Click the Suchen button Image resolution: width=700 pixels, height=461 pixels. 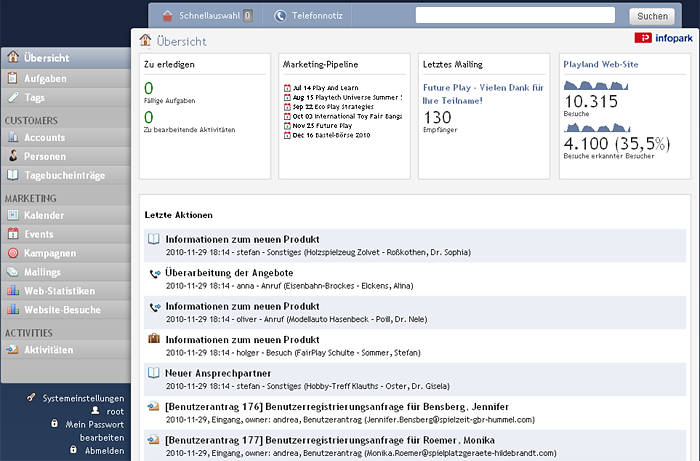click(652, 16)
